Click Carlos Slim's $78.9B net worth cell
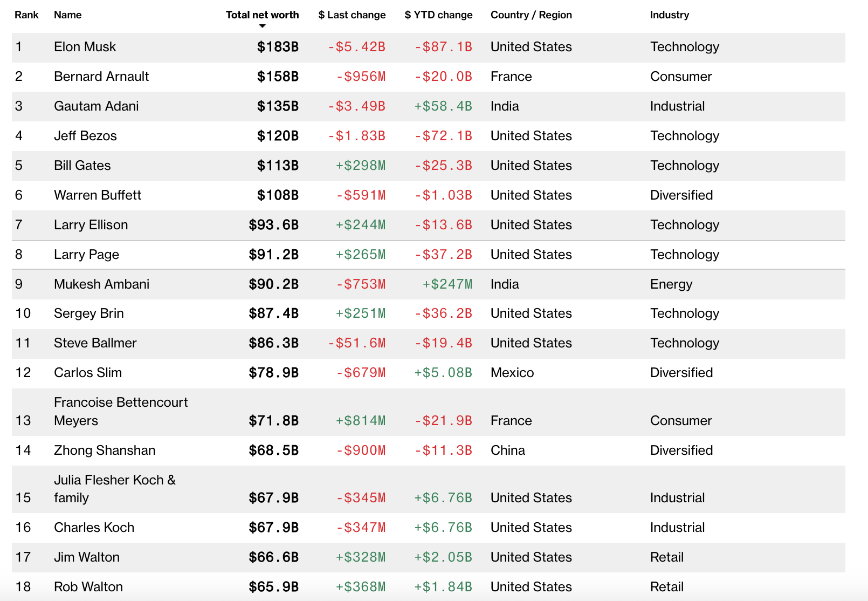The height and width of the screenshot is (601, 868). click(273, 373)
